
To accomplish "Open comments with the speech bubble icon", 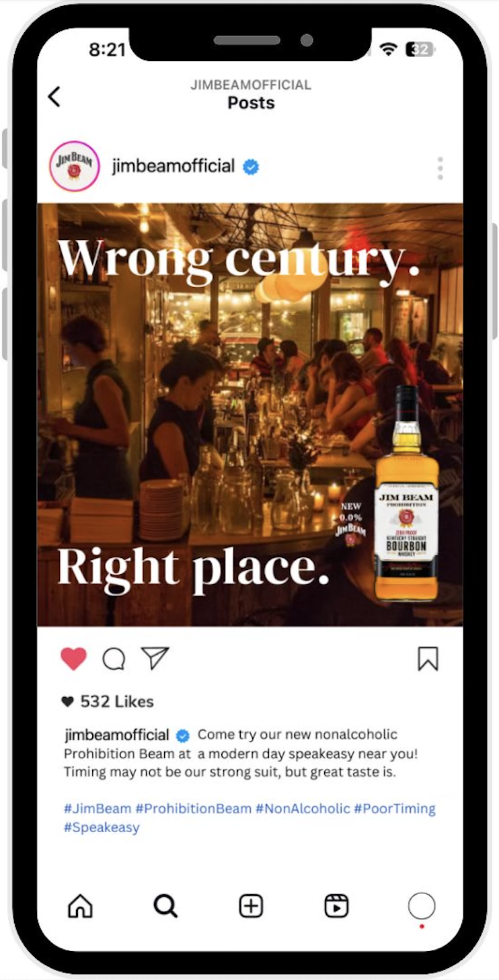I will point(114,659).
